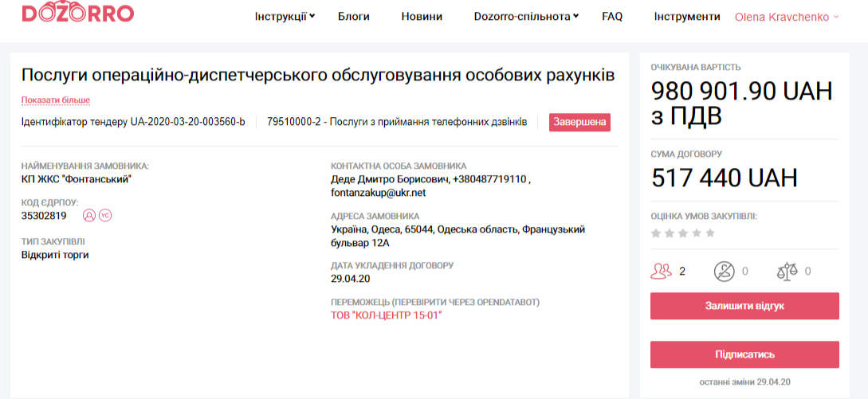Rate the tender conditions with the third star
Screen dimensions: 868x399
pos(683,233)
